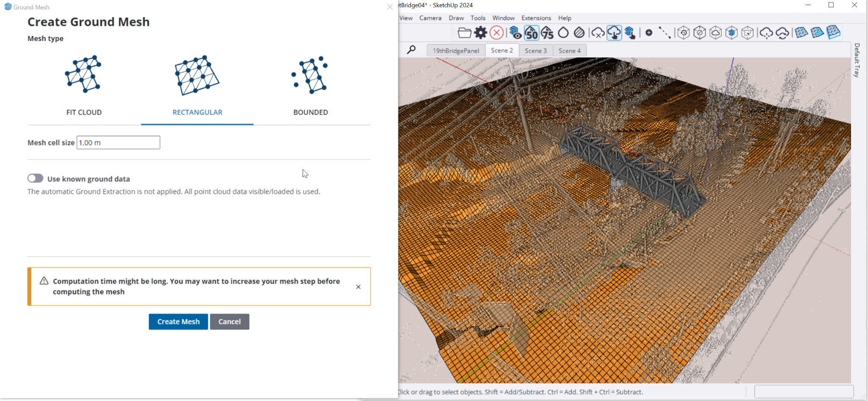Choose the RECTANGULAR mesh type
Viewport: 868px width, 401px height.
point(197,85)
